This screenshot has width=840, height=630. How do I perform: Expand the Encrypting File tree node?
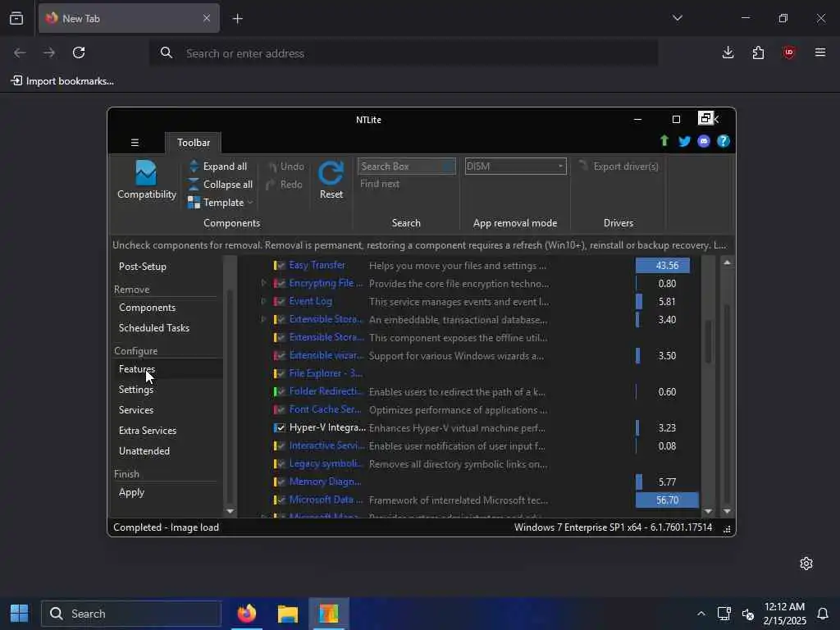point(263,283)
